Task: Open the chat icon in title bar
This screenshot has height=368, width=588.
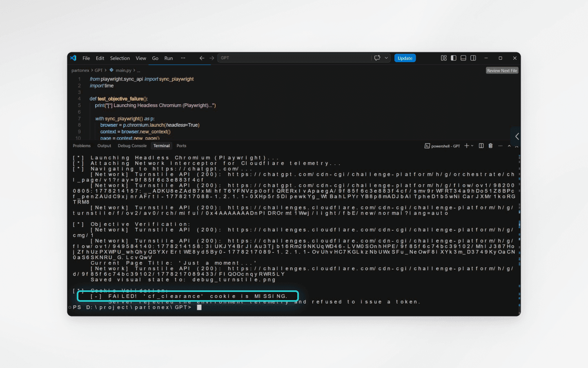Action: tap(377, 58)
